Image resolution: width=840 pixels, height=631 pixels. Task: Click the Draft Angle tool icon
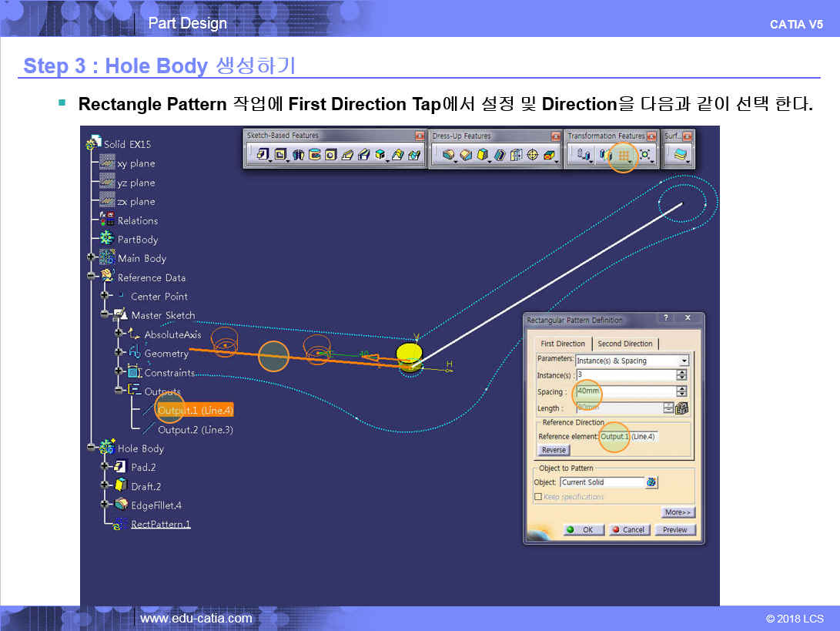(482, 155)
